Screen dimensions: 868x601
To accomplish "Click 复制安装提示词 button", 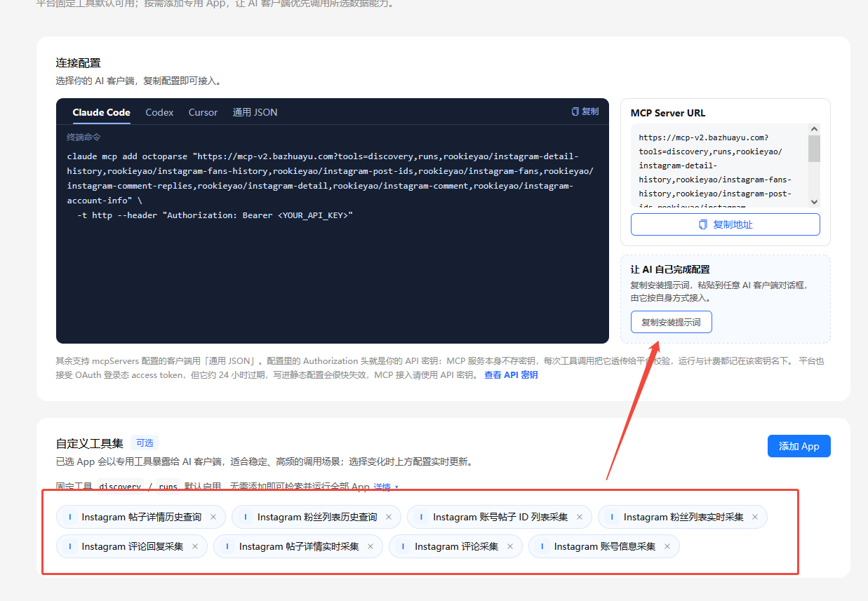I will click(672, 323).
